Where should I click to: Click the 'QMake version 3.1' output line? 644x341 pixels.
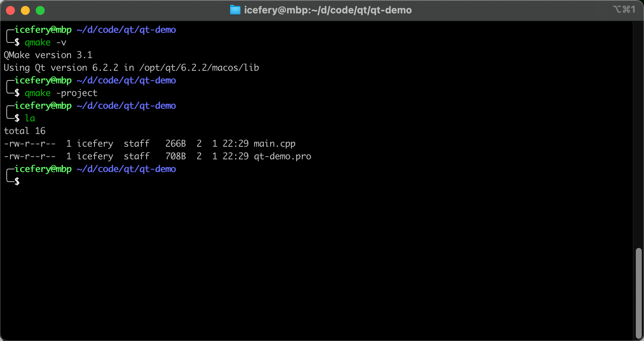tap(48, 55)
